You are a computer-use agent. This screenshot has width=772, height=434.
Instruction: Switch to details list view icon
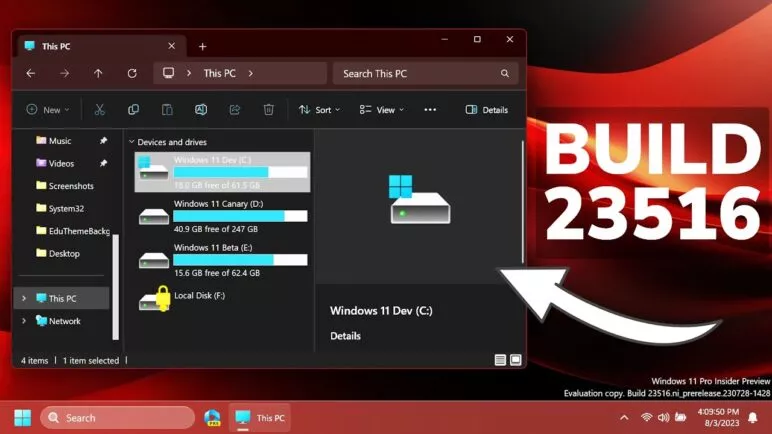pos(500,360)
